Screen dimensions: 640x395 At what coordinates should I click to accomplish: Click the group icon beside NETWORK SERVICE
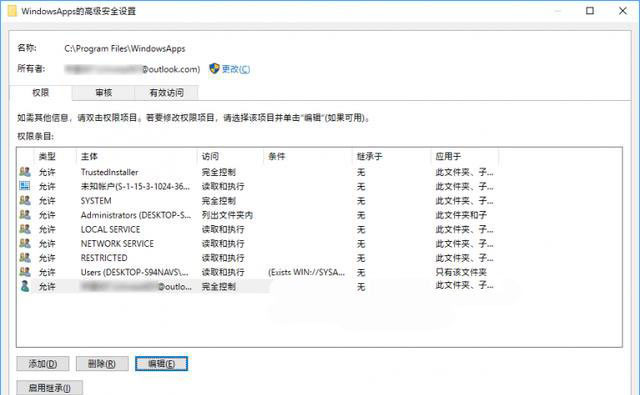tap(25, 243)
